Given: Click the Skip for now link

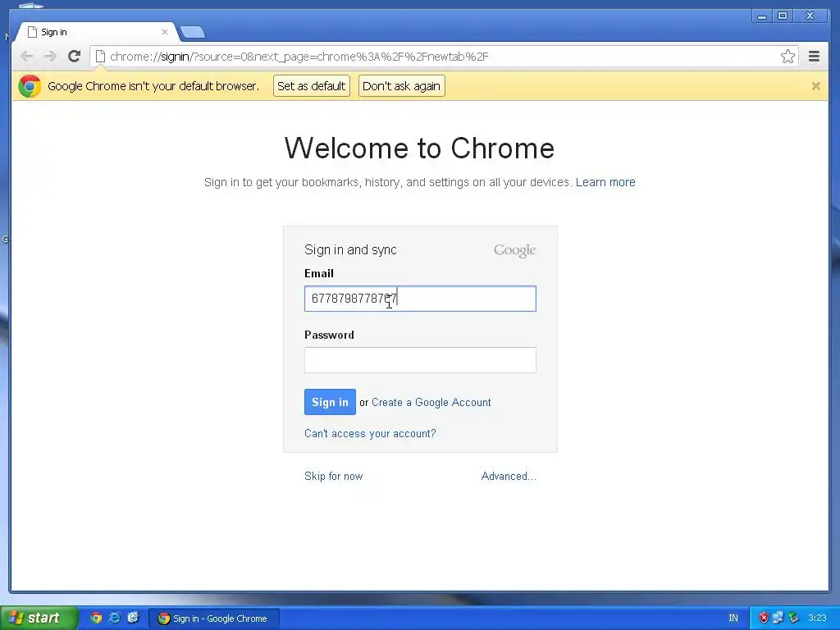Looking at the screenshot, I should [x=333, y=477].
